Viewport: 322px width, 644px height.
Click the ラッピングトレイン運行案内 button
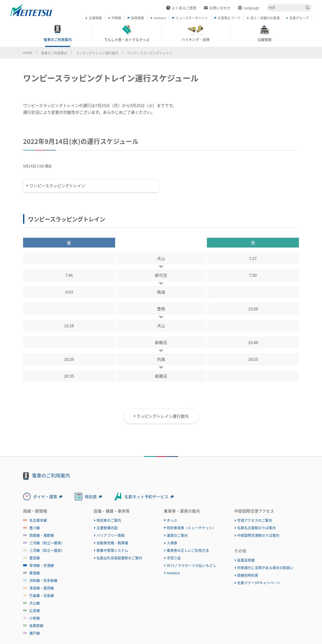click(161, 416)
